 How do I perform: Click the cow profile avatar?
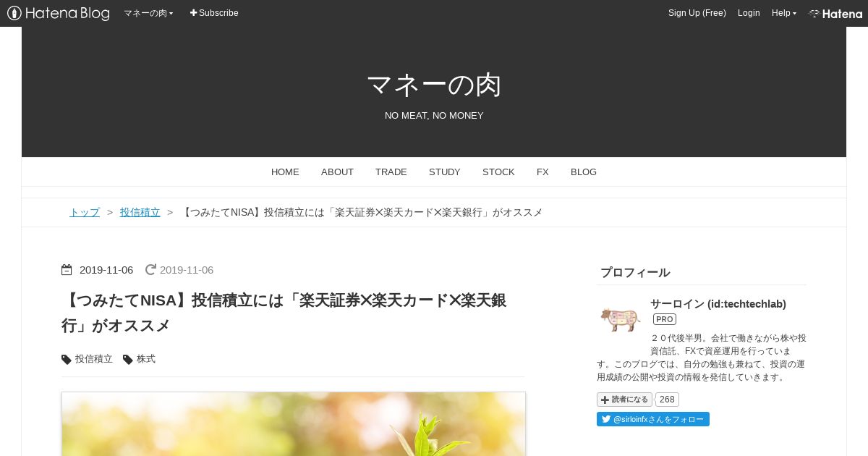[x=620, y=319]
